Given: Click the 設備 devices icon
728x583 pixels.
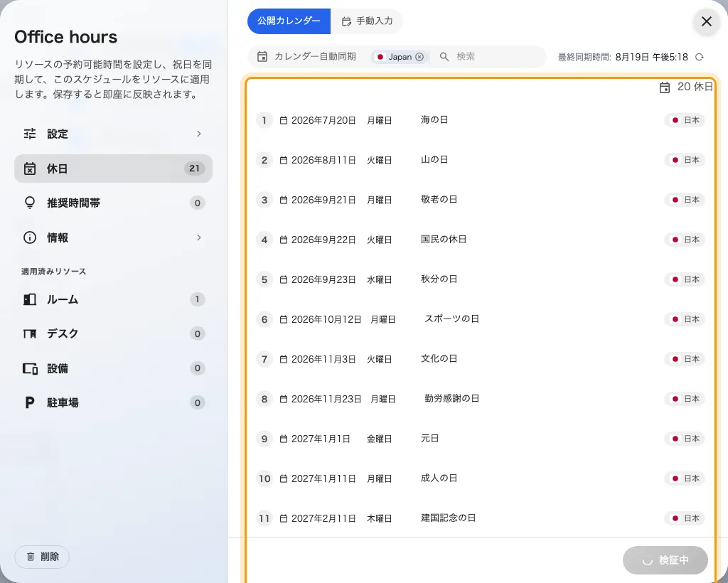Looking at the screenshot, I should [30, 368].
